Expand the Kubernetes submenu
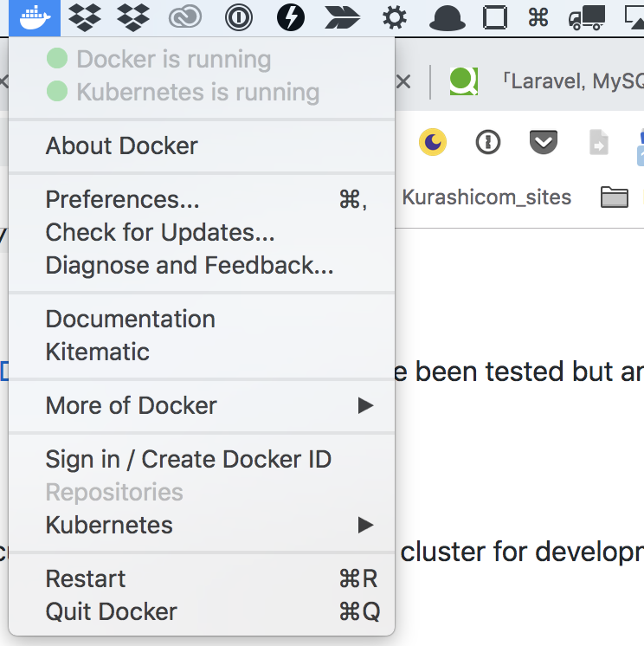644x646 pixels. pyautogui.click(x=202, y=526)
